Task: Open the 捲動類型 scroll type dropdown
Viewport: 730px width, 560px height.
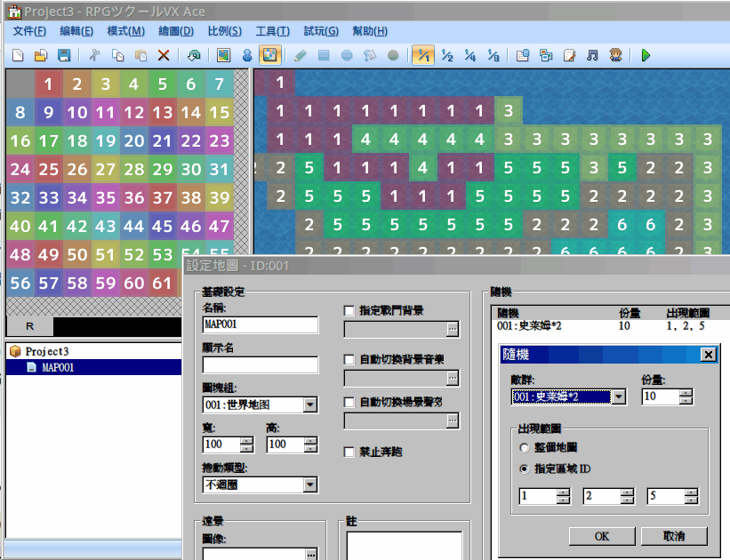Action: (x=310, y=484)
